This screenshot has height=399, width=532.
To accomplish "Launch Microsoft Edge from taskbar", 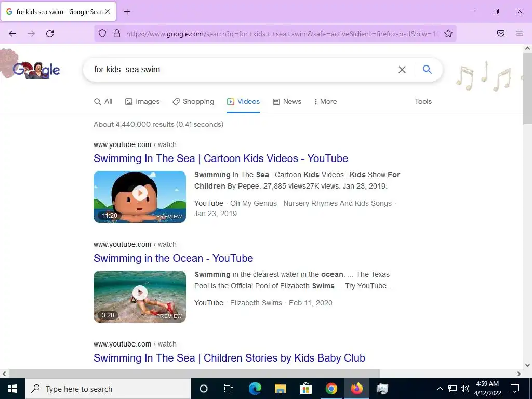I will tap(255, 389).
